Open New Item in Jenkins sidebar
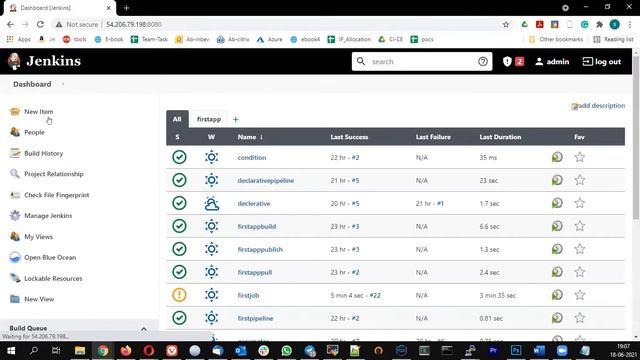Screen dimensions: 640x360 [x=38, y=111]
